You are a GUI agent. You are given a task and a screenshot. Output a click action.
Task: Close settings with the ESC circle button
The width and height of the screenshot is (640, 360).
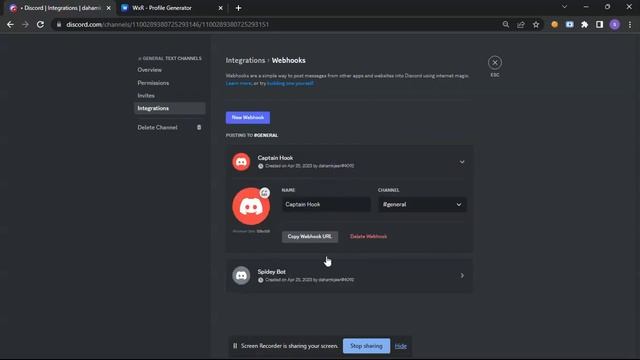[495, 62]
